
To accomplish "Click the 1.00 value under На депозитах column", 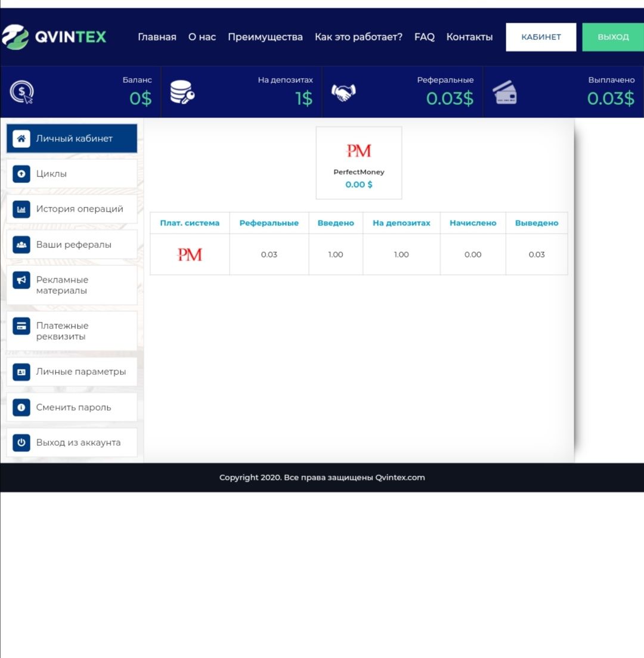I will [401, 254].
